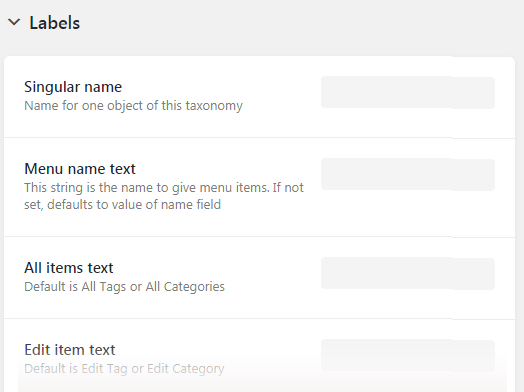Image resolution: width=524 pixels, height=392 pixels.
Task: Select the 'Name for one object' description
Action: [x=133, y=106]
